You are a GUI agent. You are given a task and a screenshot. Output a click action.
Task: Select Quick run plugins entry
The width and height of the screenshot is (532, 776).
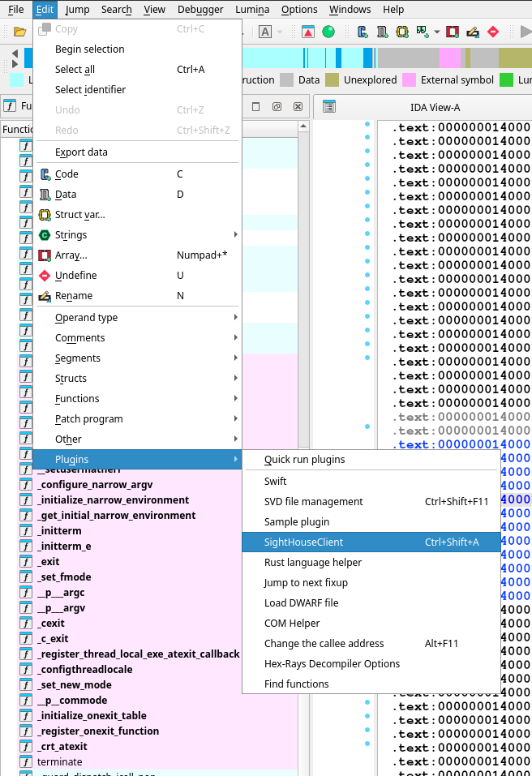371,459
